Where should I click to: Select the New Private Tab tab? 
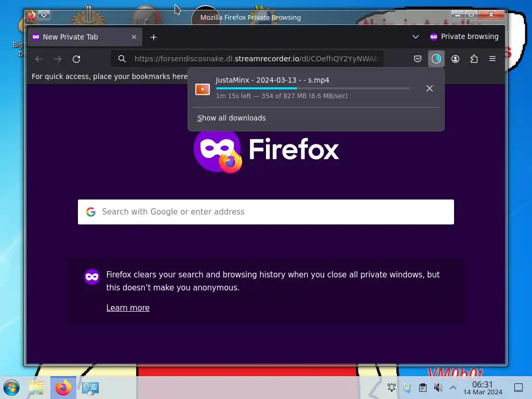85,37
